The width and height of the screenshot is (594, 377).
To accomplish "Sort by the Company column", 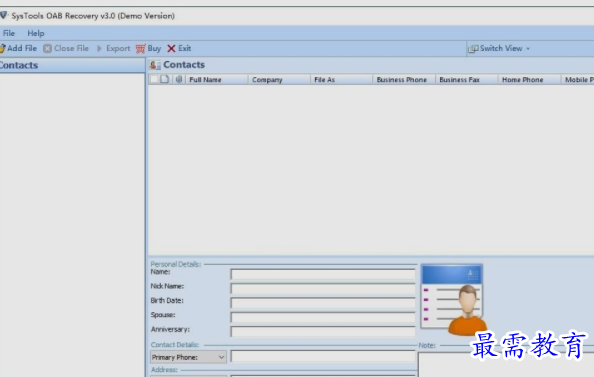I will click(x=279, y=80).
